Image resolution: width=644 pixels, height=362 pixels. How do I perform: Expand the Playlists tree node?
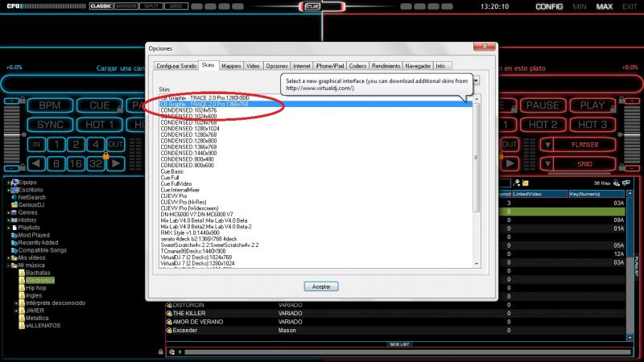coord(9,228)
